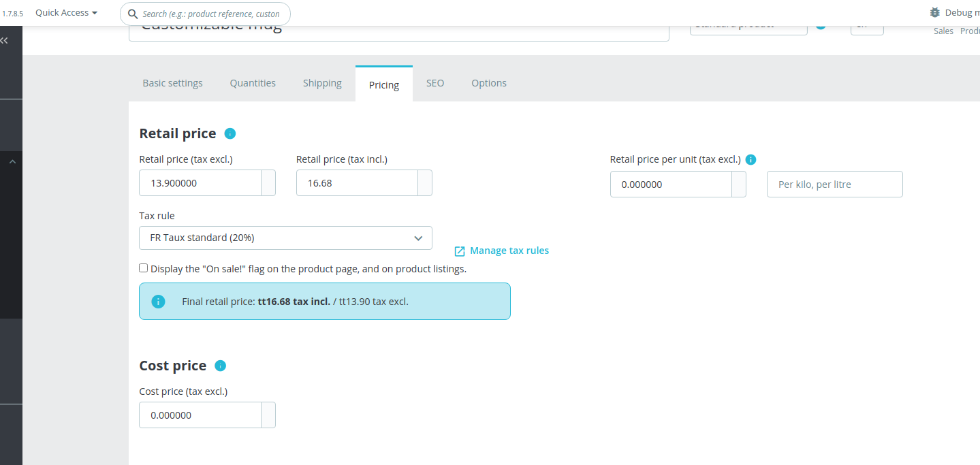The height and width of the screenshot is (465, 980).
Task: Click the info icon for Retail price per unit
Action: coord(750,159)
